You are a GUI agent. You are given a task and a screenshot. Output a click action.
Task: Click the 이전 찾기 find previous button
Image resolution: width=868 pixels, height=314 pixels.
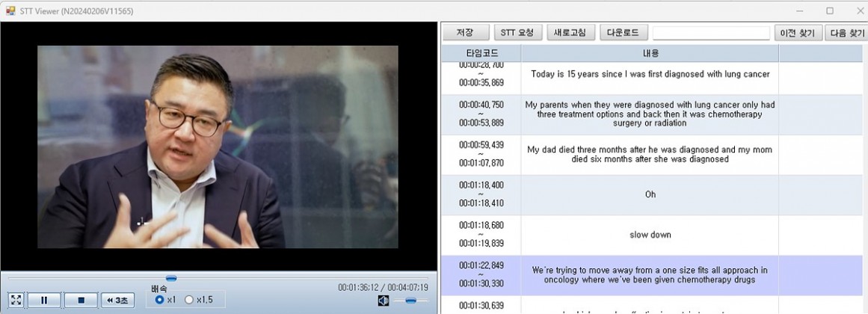(797, 33)
